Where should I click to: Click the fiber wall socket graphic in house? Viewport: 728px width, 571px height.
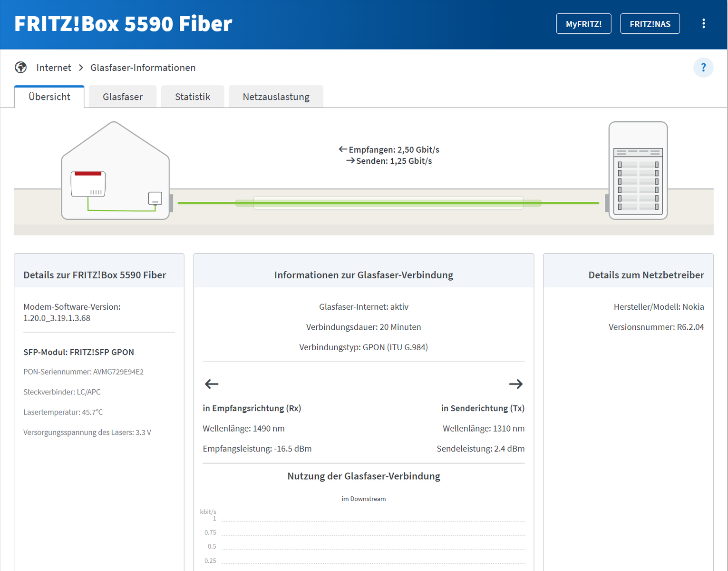pos(155,198)
